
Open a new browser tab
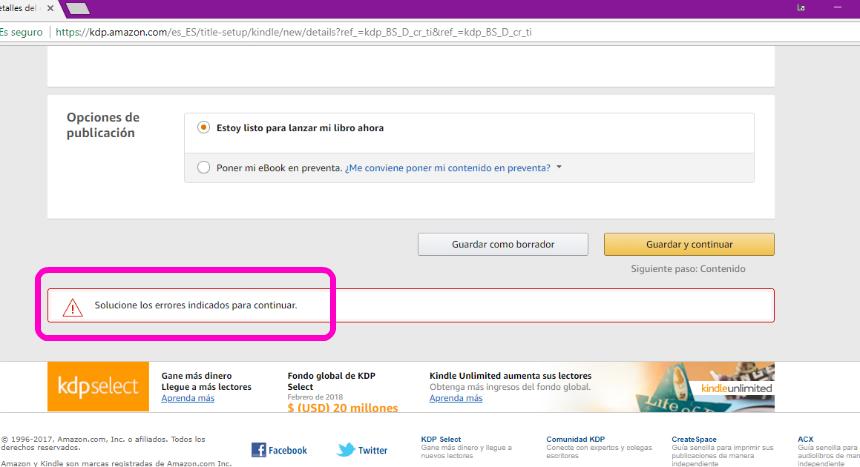[x=77, y=9]
